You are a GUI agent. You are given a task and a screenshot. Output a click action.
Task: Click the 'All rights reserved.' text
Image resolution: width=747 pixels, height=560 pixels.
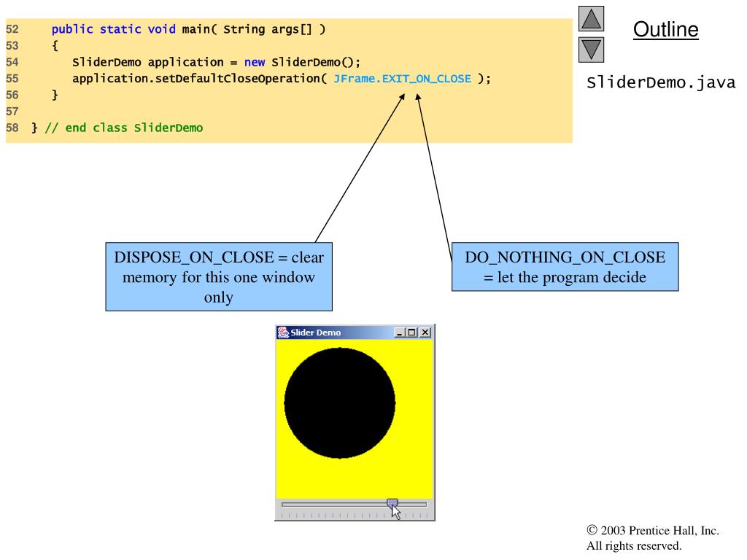pos(634,545)
